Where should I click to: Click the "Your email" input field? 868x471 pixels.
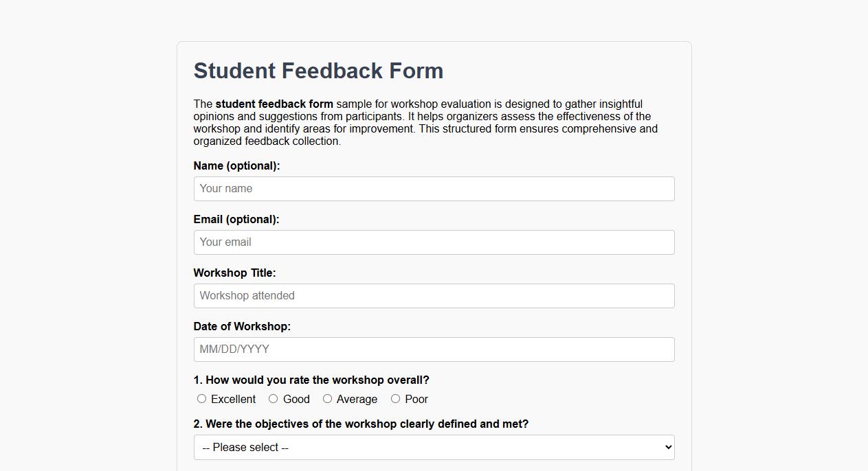434,242
